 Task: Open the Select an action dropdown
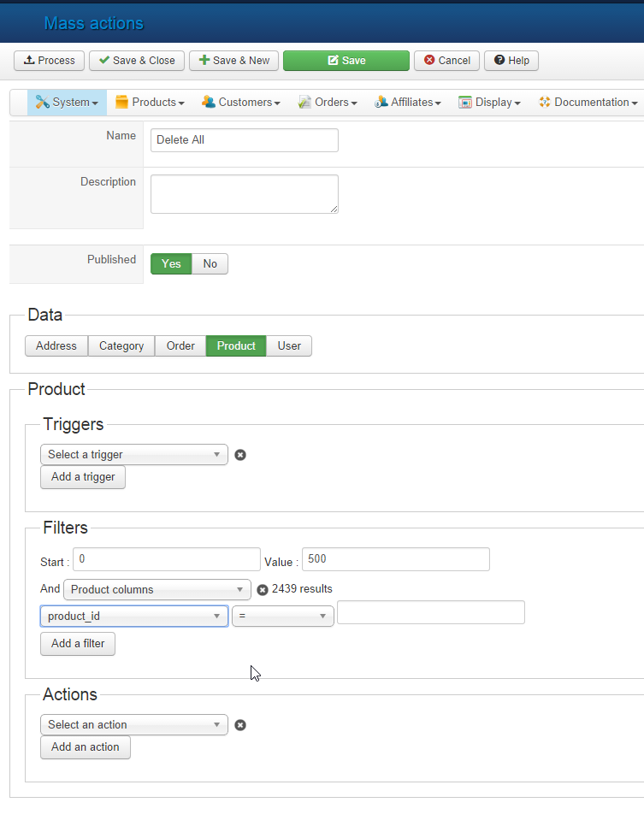(x=134, y=725)
